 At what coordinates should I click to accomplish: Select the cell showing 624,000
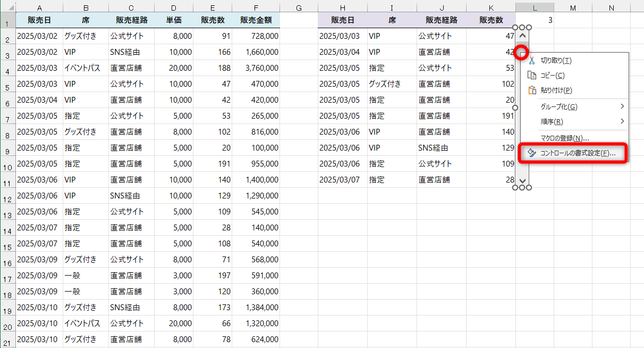pyautogui.click(x=256, y=339)
